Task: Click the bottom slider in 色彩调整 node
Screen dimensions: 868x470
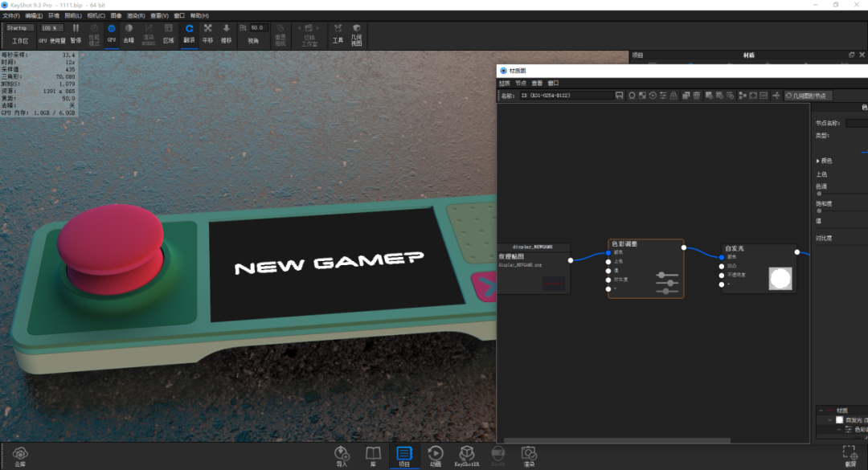Action: (666, 291)
